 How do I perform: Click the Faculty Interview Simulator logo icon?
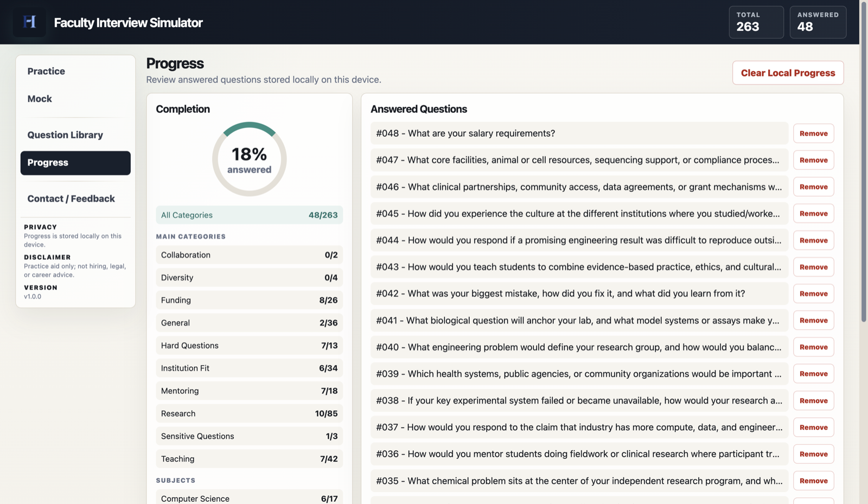click(x=29, y=22)
